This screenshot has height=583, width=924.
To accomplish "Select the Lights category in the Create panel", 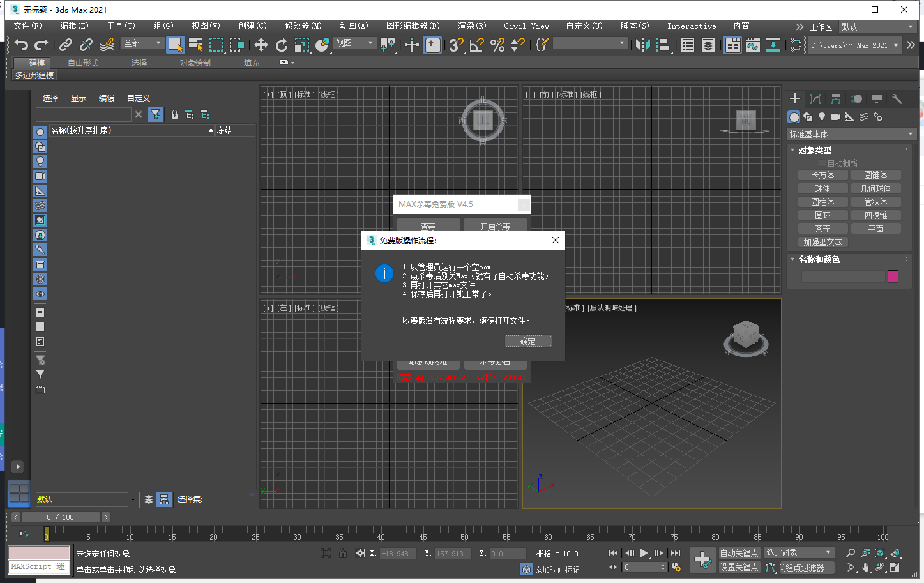I will tap(822, 117).
